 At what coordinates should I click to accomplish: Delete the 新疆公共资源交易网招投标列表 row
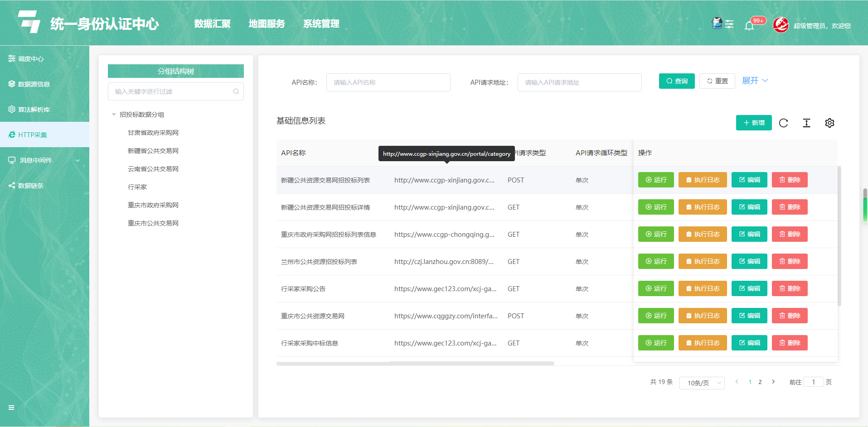click(x=790, y=180)
